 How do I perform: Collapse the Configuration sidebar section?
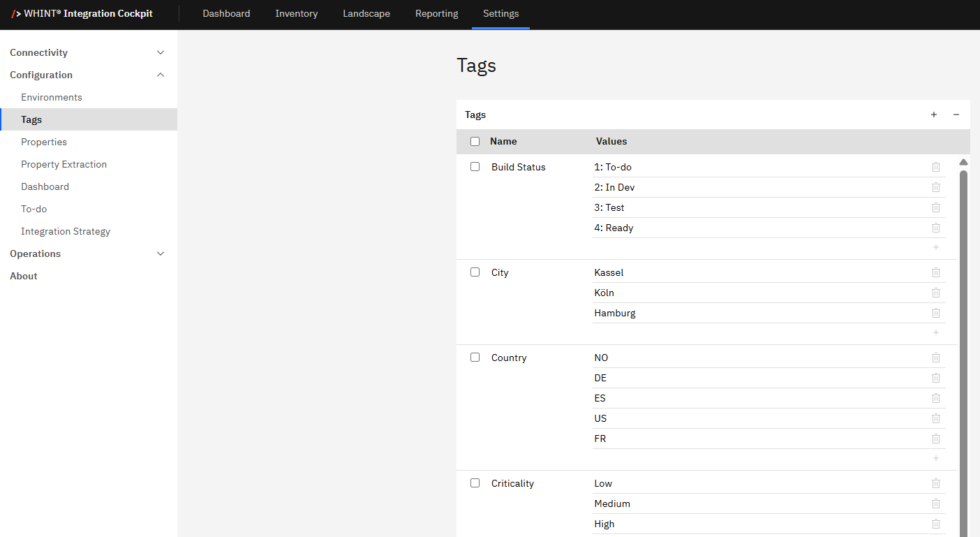coord(161,75)
